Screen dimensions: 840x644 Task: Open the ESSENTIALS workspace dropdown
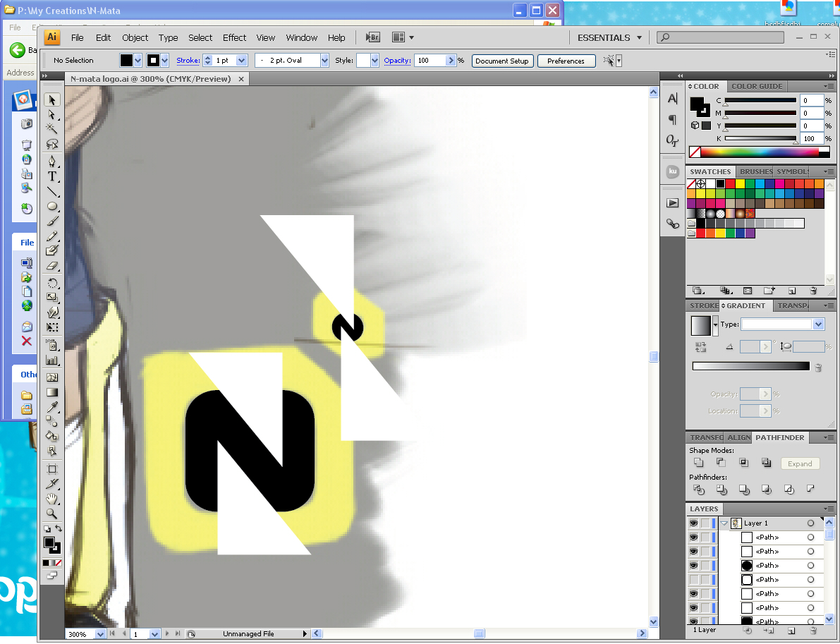click(610, 37)
